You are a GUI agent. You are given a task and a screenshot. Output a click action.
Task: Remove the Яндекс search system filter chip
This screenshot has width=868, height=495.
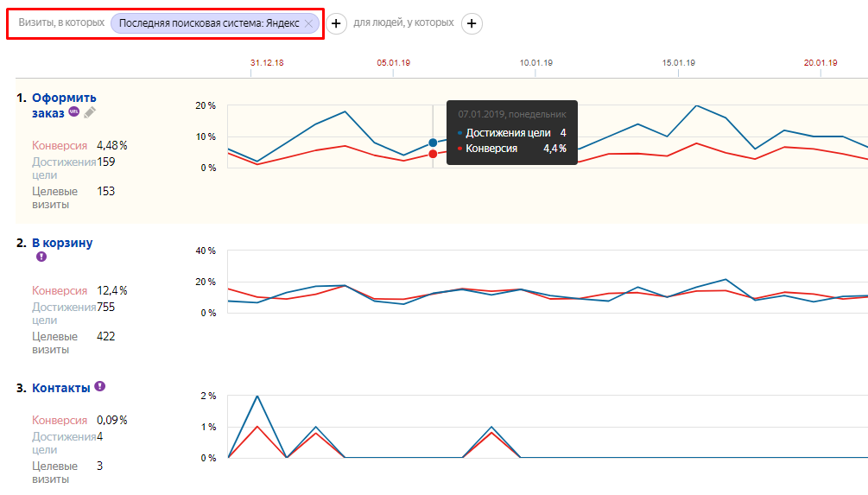[308, 23]
